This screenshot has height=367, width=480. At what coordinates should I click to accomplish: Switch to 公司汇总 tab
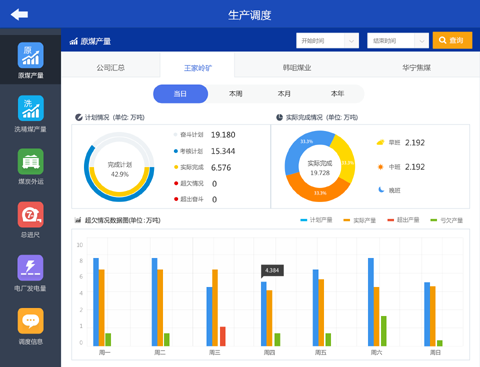(111, 68)
